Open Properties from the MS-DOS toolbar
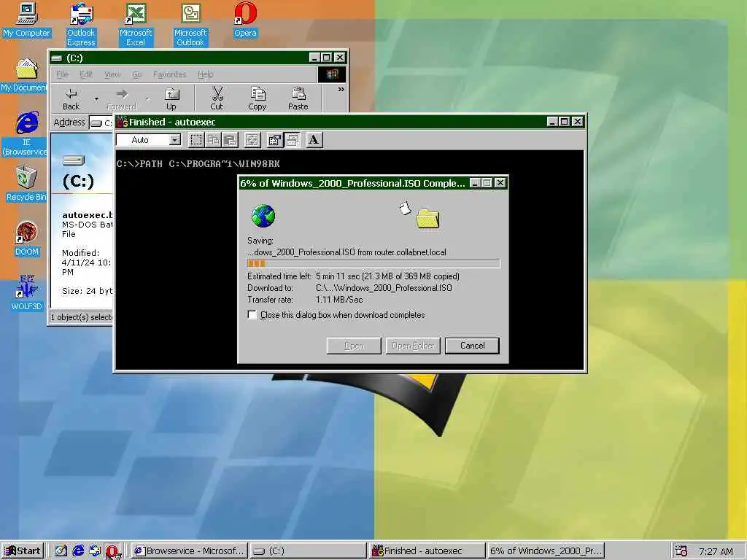This screenshot has width=747, height=560. (x=274, y=139)
